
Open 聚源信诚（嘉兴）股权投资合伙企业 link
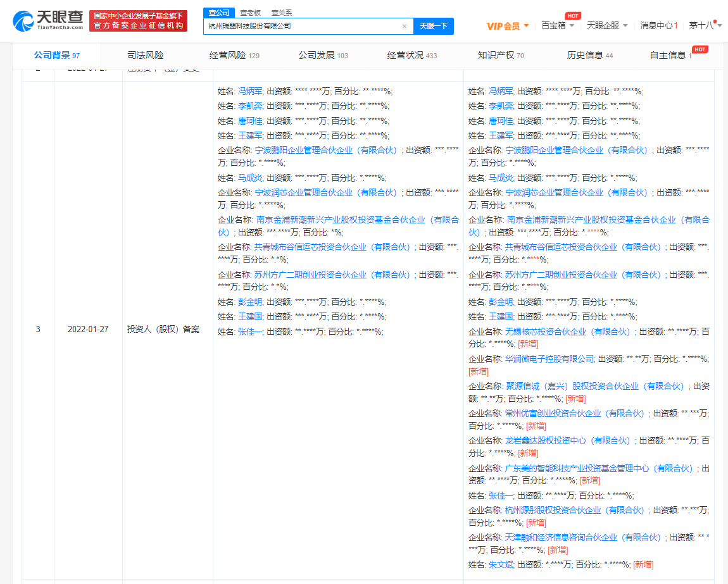595,386
